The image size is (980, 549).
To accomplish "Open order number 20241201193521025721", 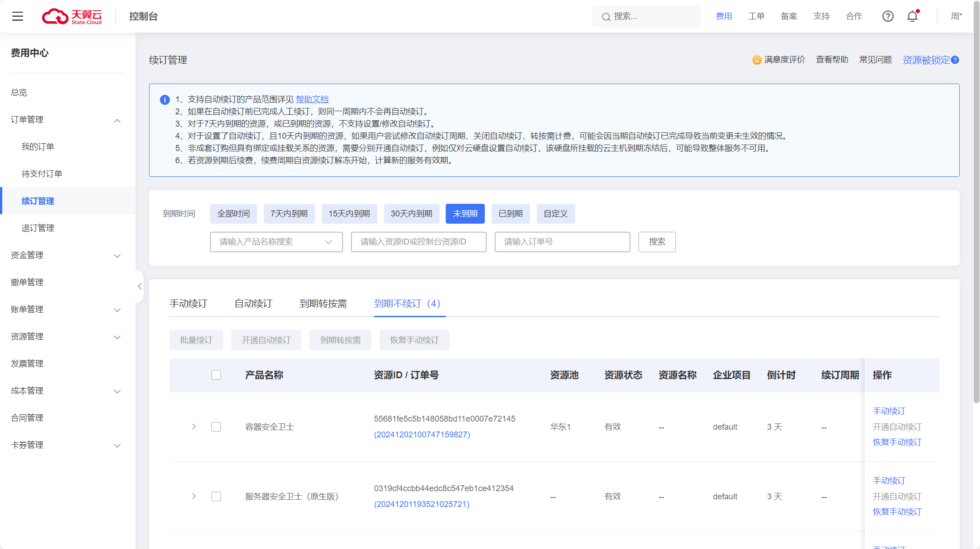I will click(x=422, y=504).
